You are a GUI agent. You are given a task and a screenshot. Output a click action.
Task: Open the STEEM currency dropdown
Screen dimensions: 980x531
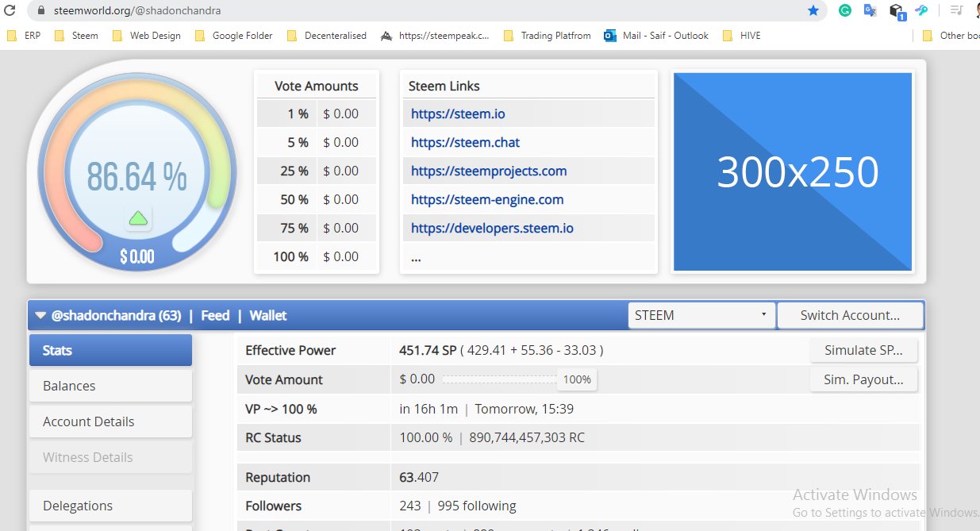coord(701,315)
